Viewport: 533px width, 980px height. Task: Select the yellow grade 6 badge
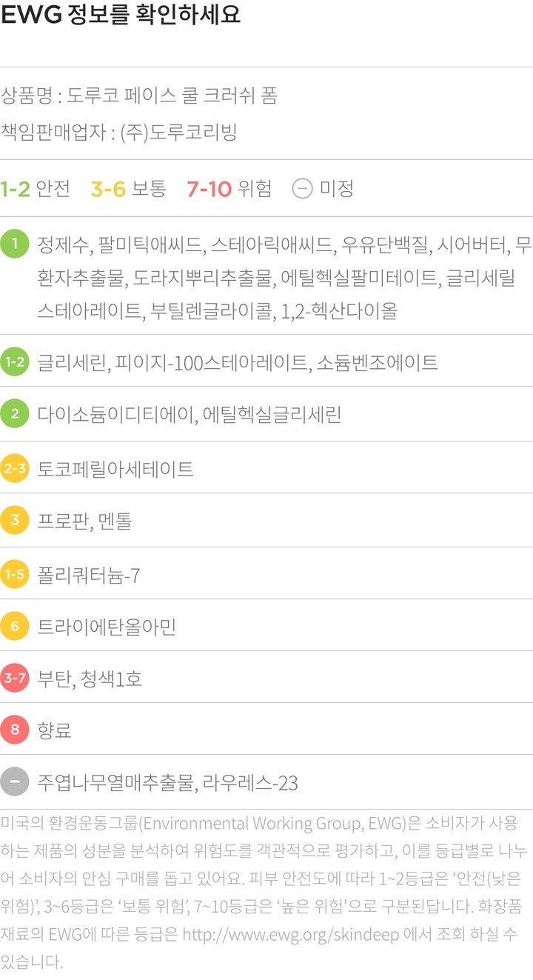click(15, 627)
